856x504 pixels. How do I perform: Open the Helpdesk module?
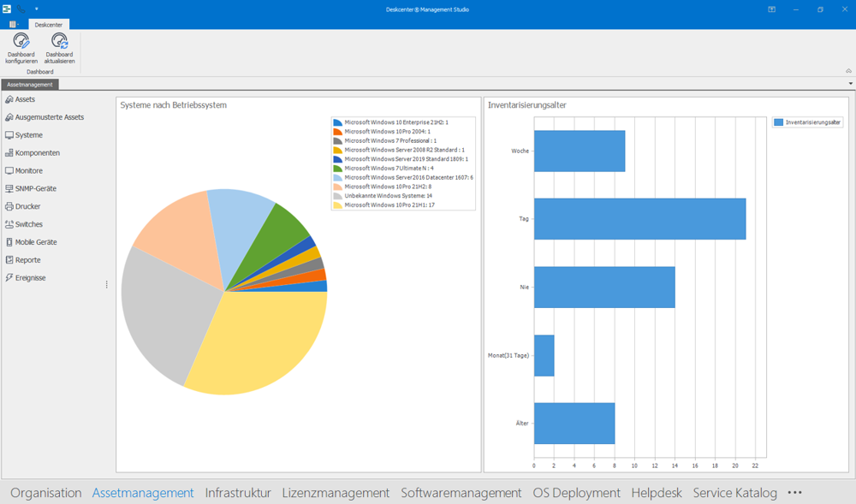pyautogui.click(x=657, y=493)
